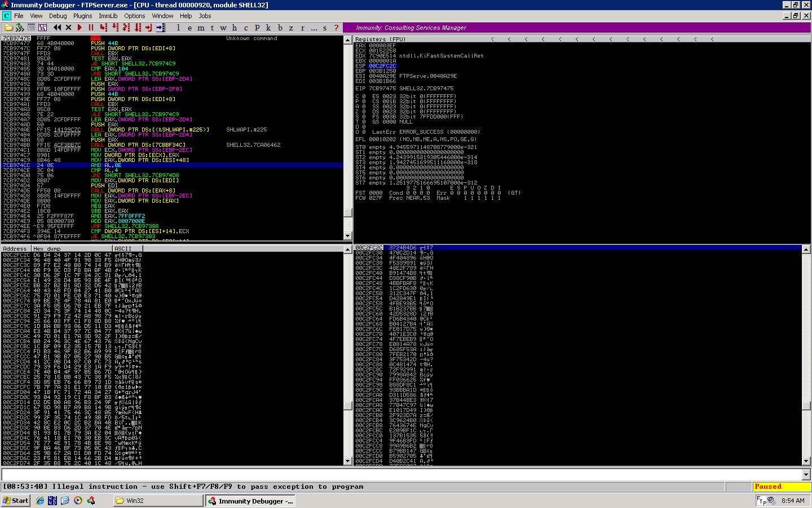Open Executable modules via 'e' icon

[189, 28]
